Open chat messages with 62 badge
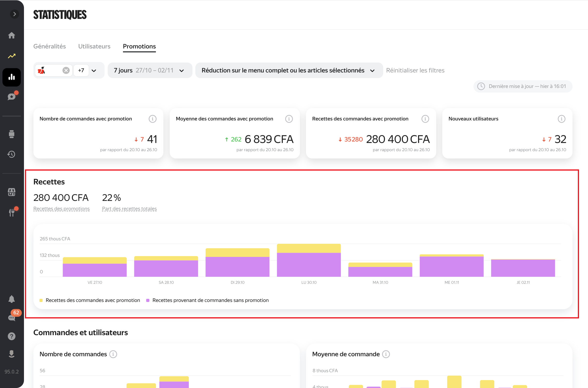The image size is (588, 388). (12, 318)
